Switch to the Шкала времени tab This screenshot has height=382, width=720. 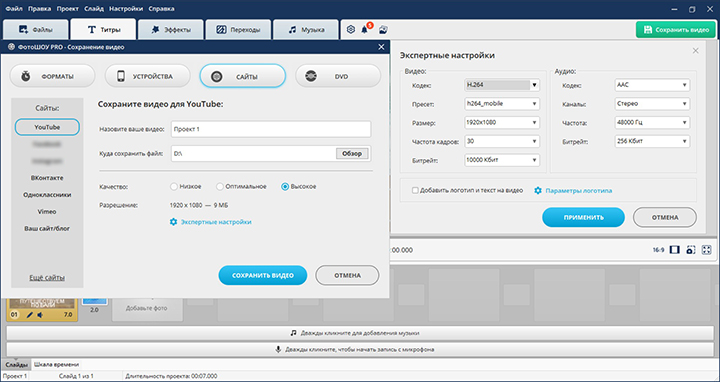click(x=56, y=365)
